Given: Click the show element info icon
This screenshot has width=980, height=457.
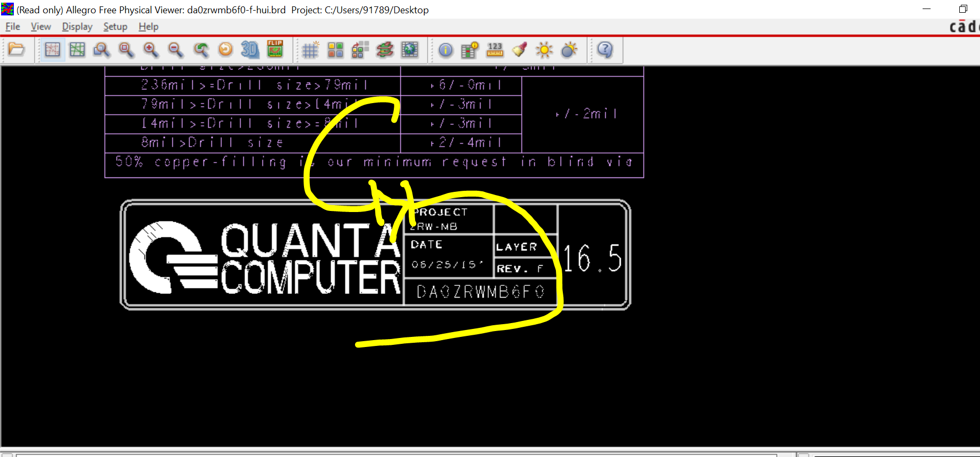Looking at the screenshot, I should tap(446, 50).
